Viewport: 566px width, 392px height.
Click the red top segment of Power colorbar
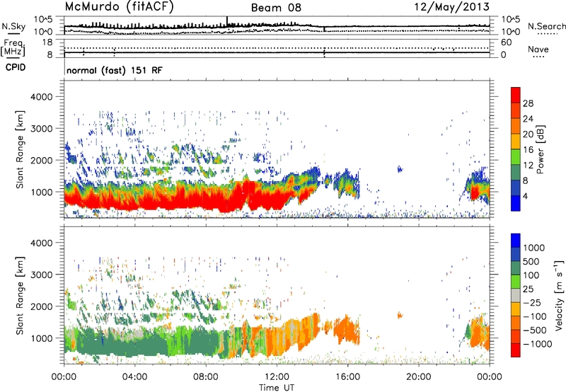coord(516,95)
